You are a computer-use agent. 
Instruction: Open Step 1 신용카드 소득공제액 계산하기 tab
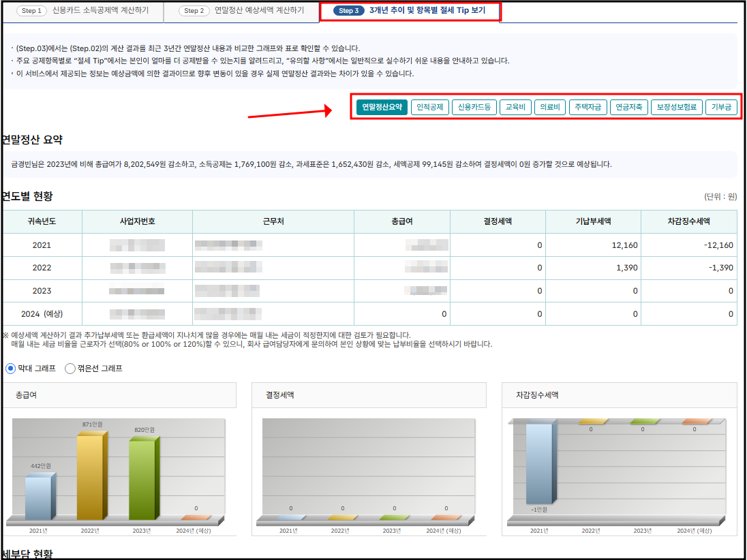[82, 10]
